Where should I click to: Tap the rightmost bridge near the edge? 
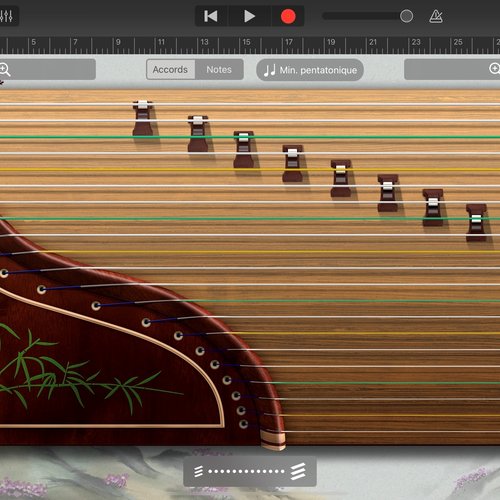coord(476,222)
